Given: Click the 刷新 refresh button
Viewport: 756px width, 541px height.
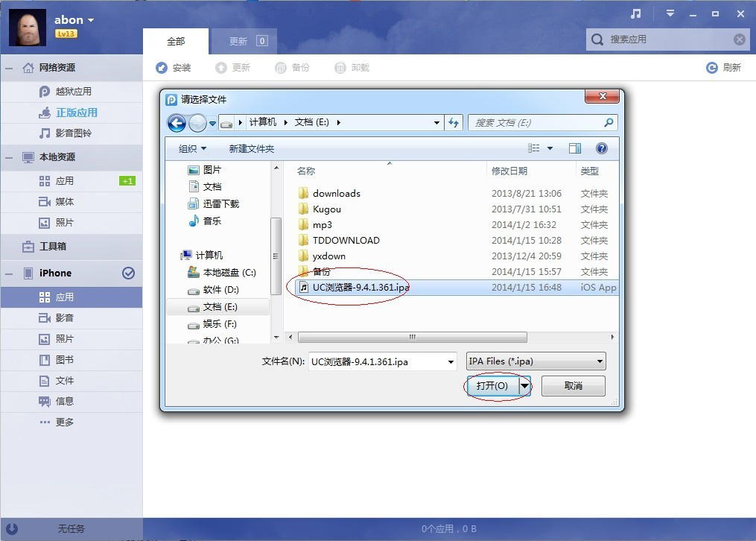Looking at the screenshot, I should click(x=723, y=68).
